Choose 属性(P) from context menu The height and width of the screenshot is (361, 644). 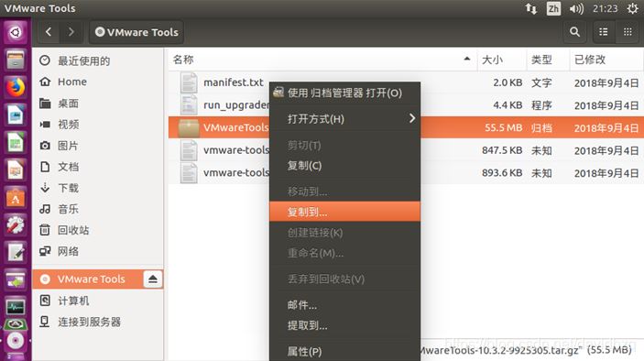[x=344, y=352]
